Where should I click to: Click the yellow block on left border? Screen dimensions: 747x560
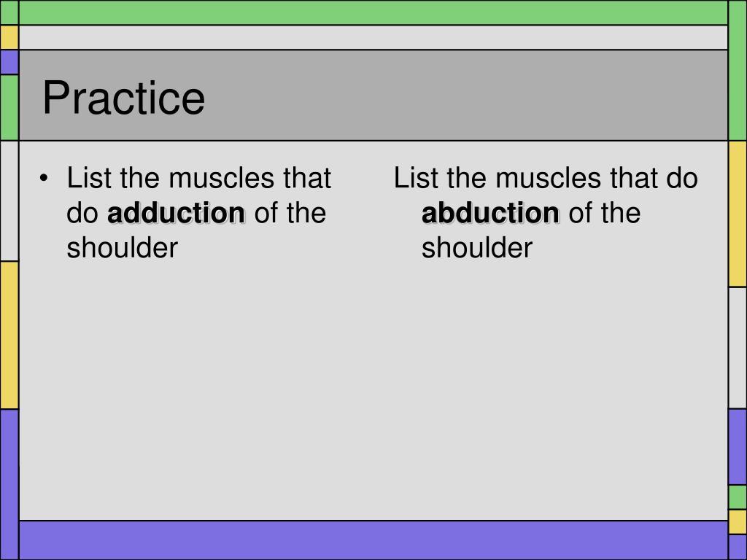9,335
